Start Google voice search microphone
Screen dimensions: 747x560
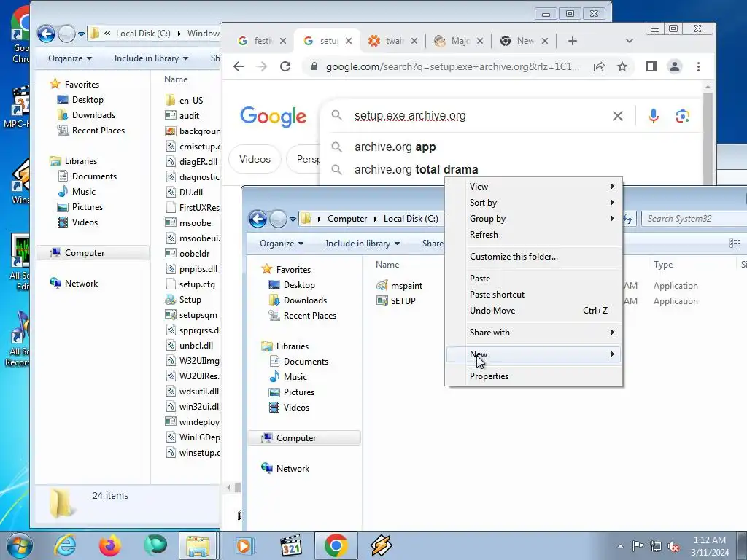click(x=654, y=116)
